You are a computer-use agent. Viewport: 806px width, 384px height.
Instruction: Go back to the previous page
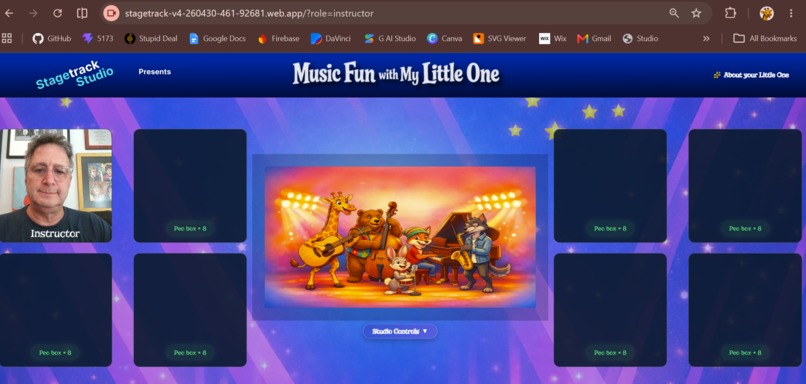coord(9,13)
